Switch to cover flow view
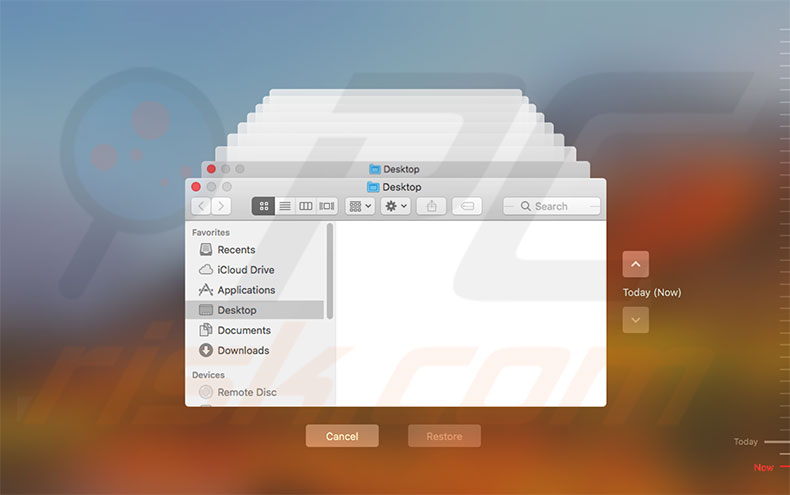Image resolution: width=790 pixels, height=495 pixels. coord(326,206)
